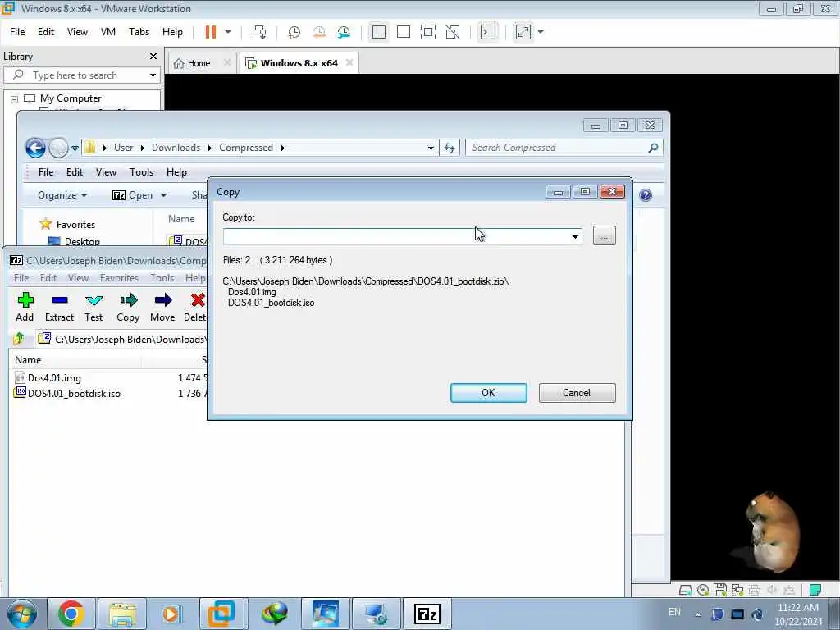Open the console view icon in VMware toolbar
Image resolution: width=840 pixels, height=630 pixels.
coord(487,32)
